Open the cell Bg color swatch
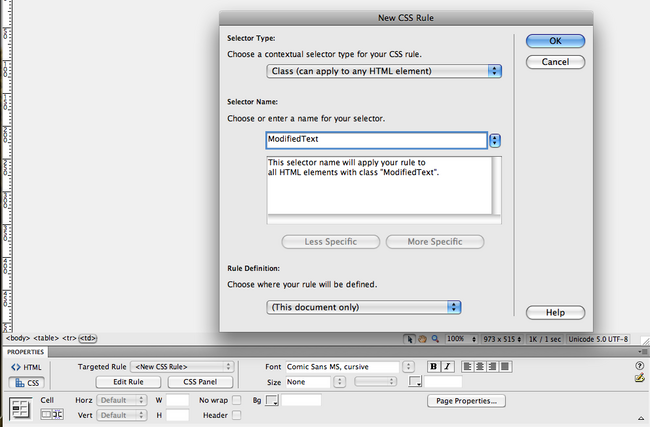This screenshot has height=427, width=650. (271, 400)
